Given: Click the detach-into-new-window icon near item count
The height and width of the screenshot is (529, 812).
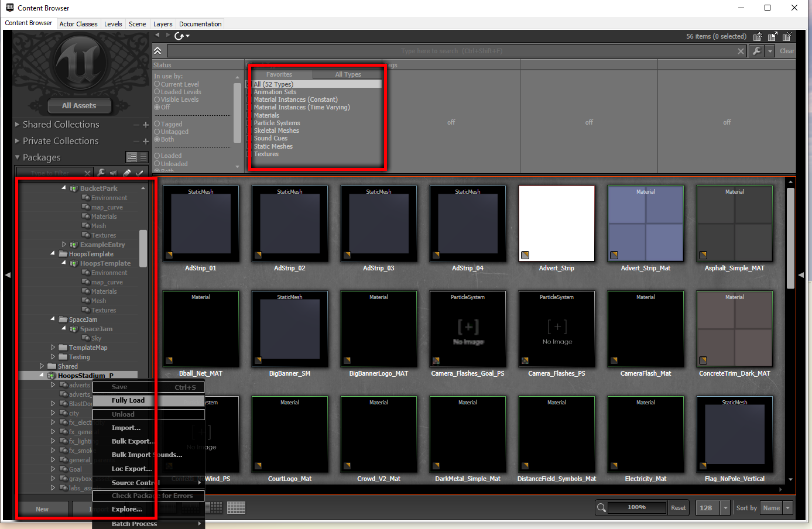Looking at the screenshot, I should [x=772, y=36].
